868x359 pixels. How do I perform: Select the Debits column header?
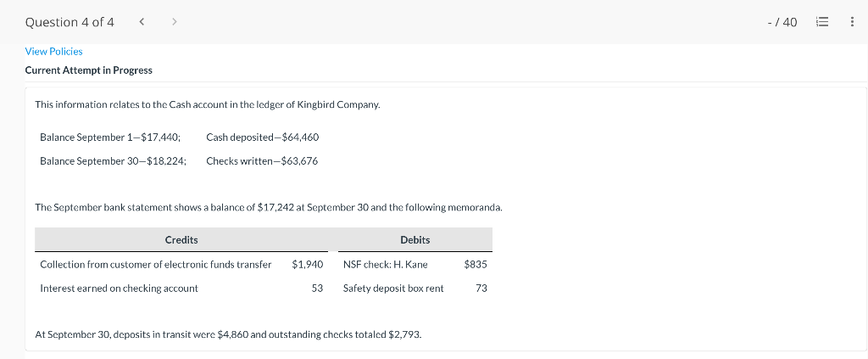pyautogui.click(x=415, y=240)
